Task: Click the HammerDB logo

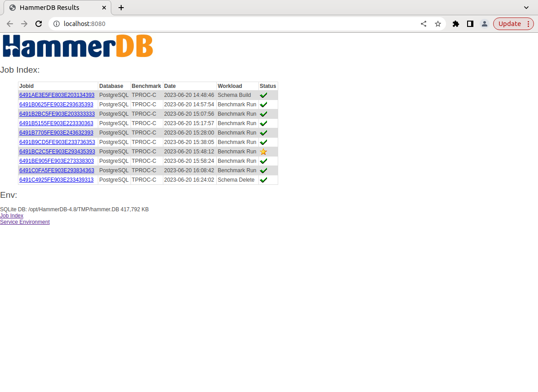Action: pos(78,46)
